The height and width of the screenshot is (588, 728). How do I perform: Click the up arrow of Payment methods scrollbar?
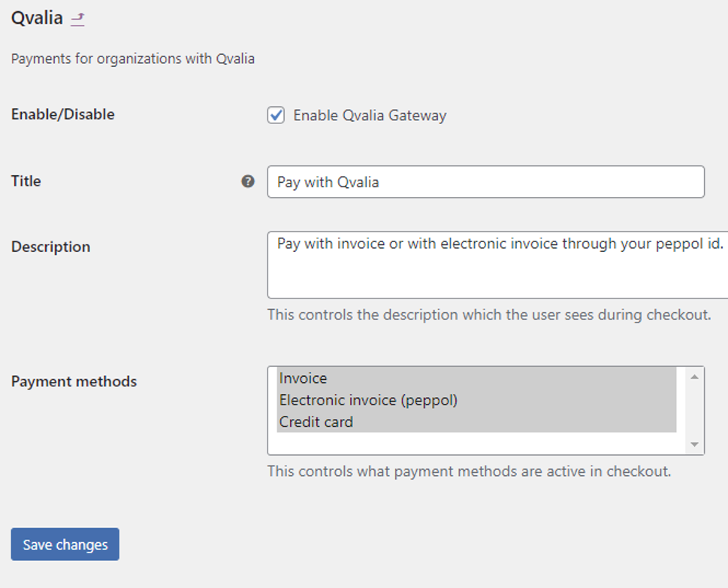[x=694, y=377]
